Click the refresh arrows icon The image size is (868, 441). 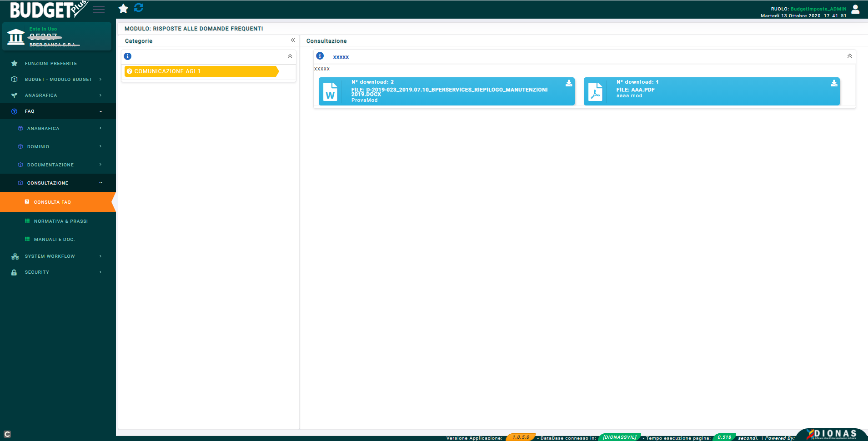tap(139, 8)
